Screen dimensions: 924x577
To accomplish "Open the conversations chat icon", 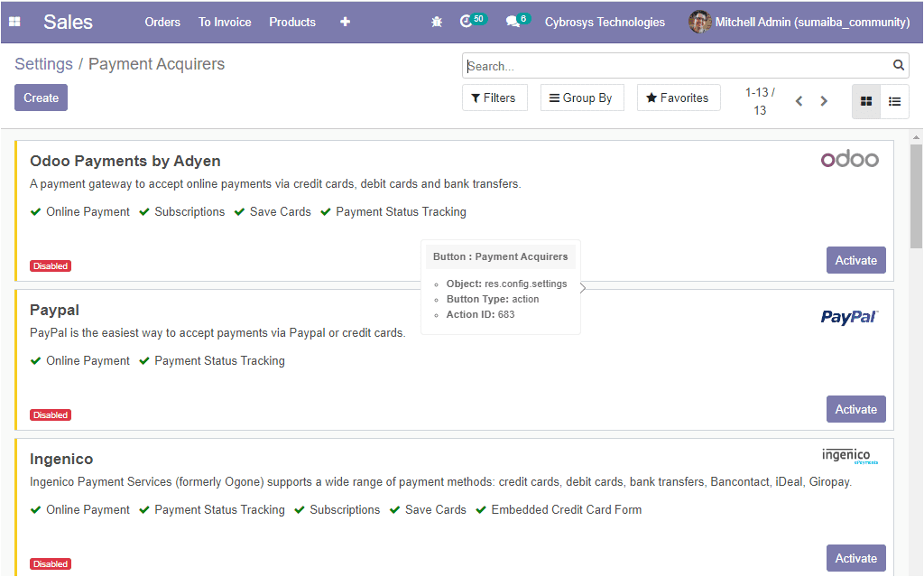I will [513, 22].
